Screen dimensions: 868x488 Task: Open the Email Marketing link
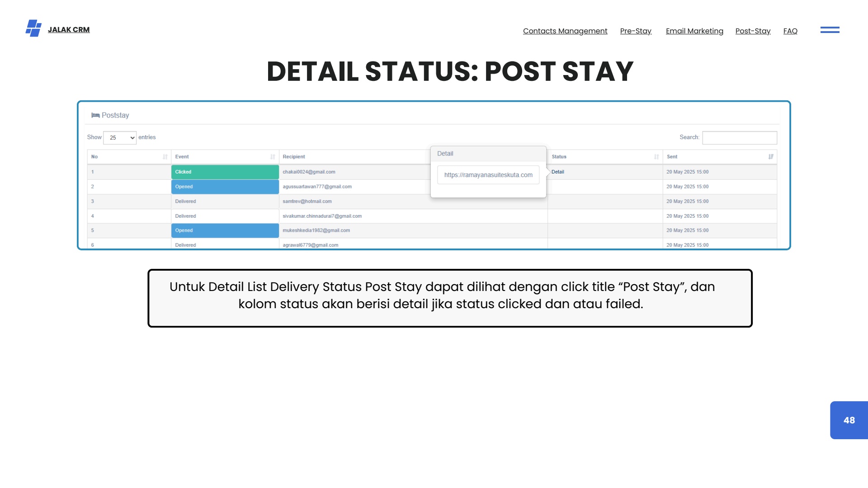694,31
